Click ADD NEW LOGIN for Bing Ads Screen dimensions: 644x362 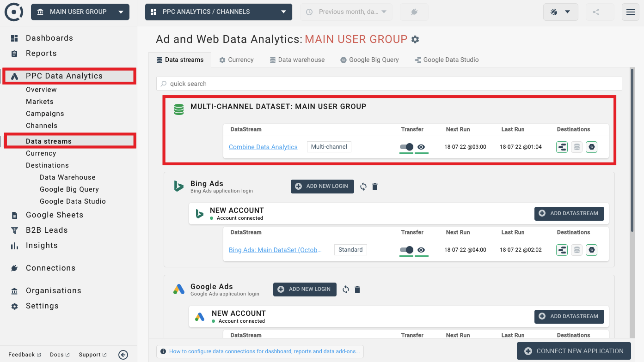click(322, 186)
